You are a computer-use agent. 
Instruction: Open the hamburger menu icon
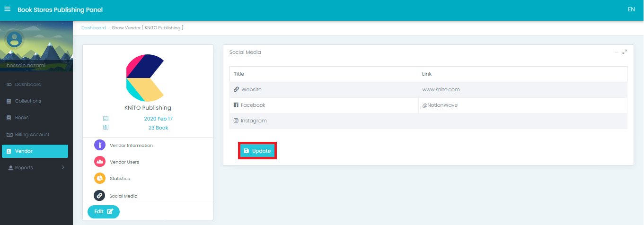pos(8,9)
